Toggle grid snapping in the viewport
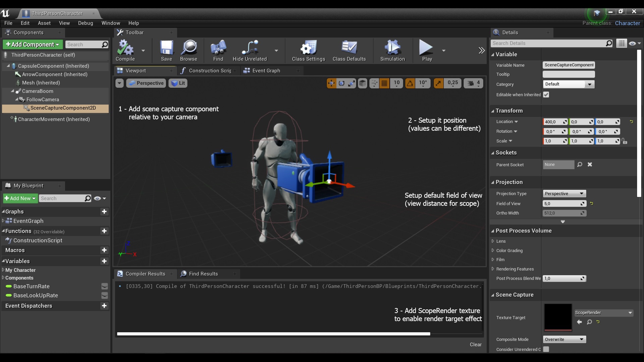Viewport: 644px width, 362px height. (x=384, y=83)
